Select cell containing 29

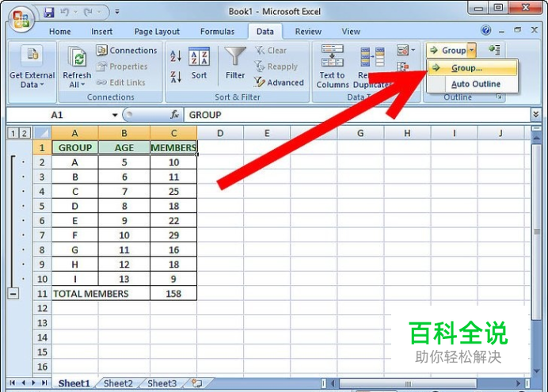point(173,235)
